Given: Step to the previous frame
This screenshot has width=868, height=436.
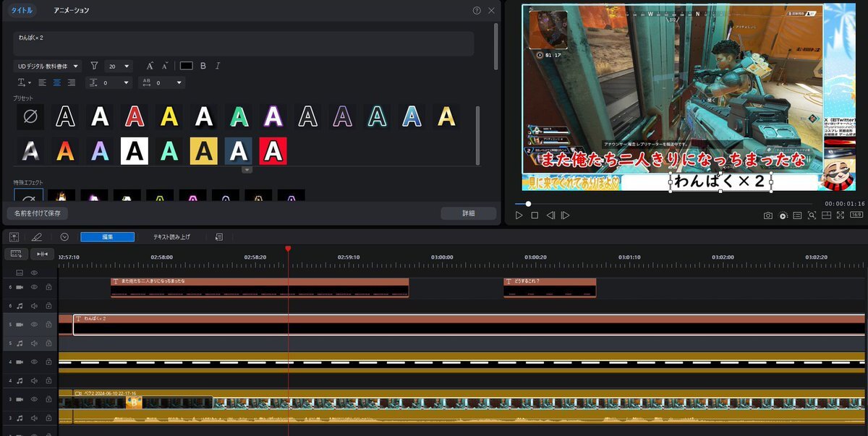Looking at the screenshot, I should tap(550, 215).
